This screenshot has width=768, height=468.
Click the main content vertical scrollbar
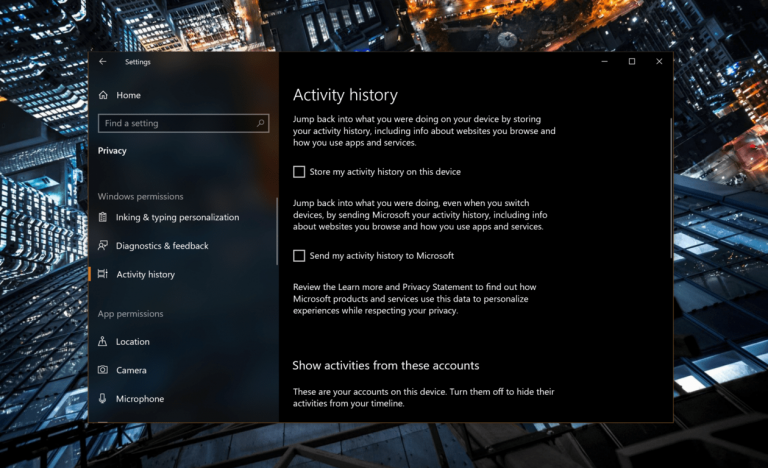[x=671, y=188]
